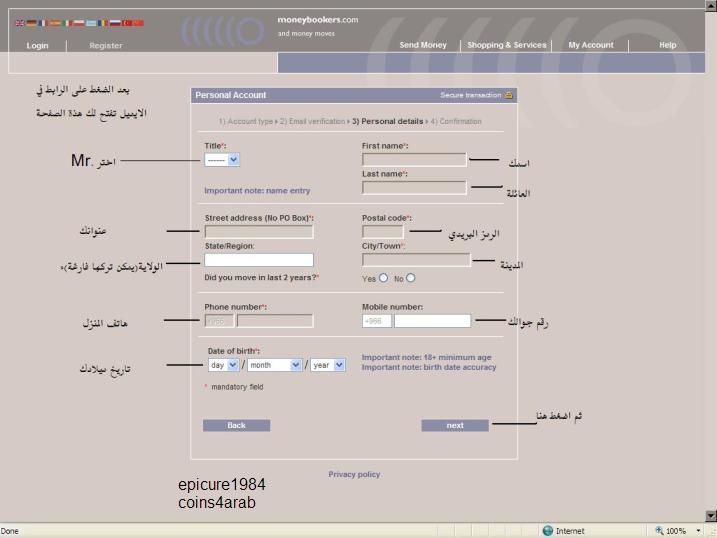The image size is (717, 538).
Task: Click the Secure transaction lock icon
Action: pyautogui.click(x=508, y=95)
